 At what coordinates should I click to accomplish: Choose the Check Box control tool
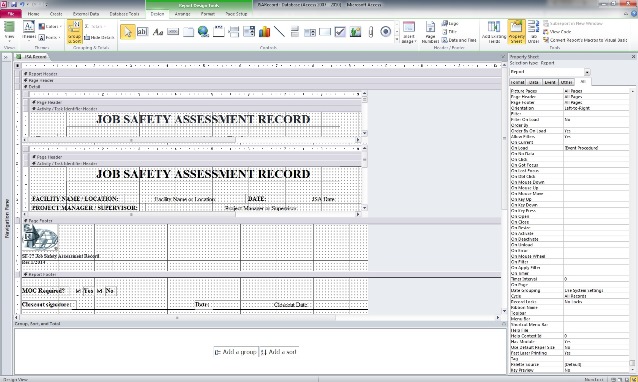[x=340, y=31]
